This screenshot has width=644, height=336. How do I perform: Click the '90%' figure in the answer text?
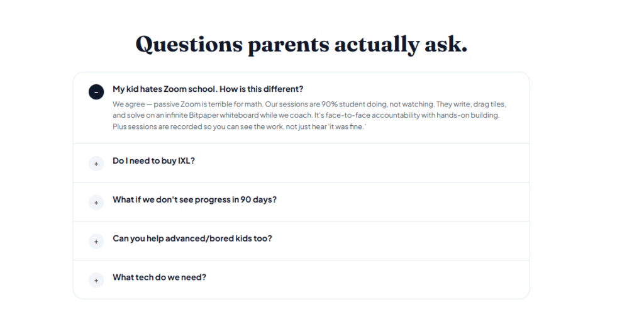click(329, 104)
